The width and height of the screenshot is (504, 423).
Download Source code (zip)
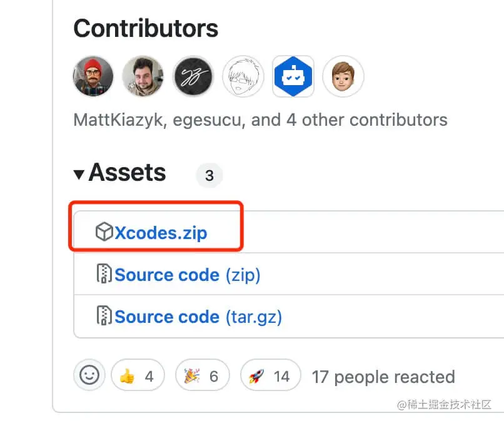pyautogui.click(x=167, y=275)
